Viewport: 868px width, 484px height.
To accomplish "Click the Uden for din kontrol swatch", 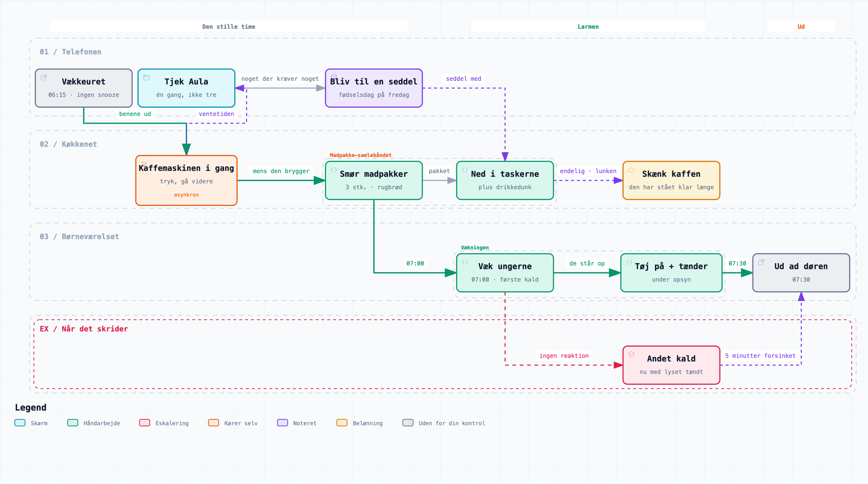I will point(408,423).
